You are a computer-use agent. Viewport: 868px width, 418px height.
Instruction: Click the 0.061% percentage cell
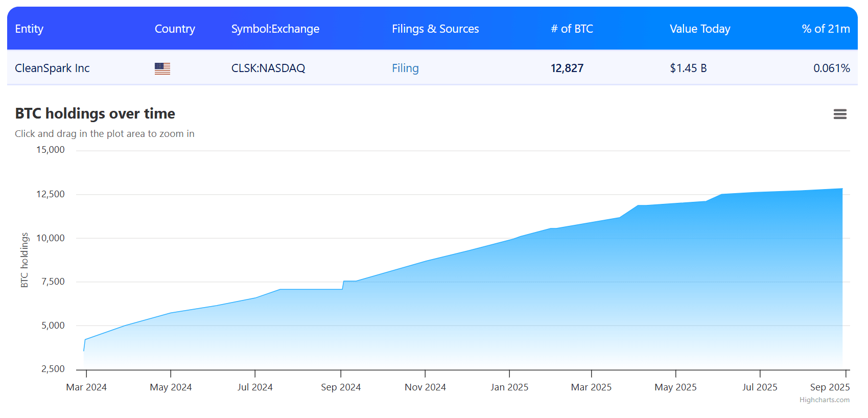pos(831,68)
